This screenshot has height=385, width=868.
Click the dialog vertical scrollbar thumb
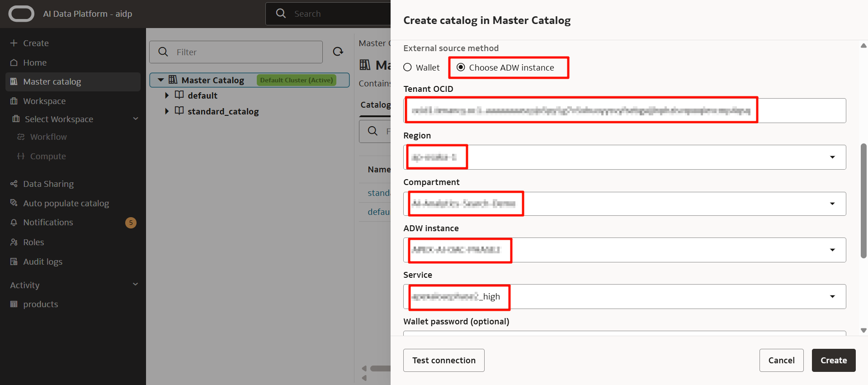click(863, 201)
